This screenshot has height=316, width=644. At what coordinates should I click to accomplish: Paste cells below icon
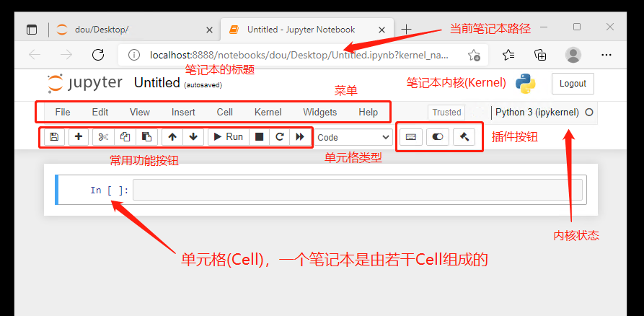click(146, 137)
